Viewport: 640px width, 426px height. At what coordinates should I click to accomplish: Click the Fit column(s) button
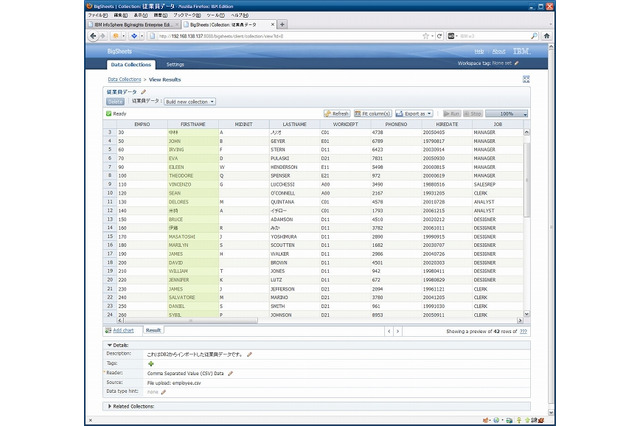(x=373, y=113)
